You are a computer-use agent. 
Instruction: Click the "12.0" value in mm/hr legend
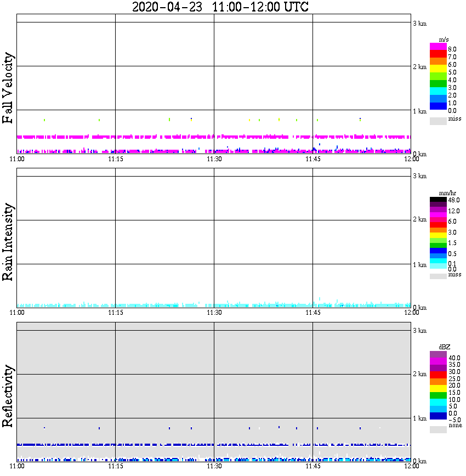pos(454,211)
